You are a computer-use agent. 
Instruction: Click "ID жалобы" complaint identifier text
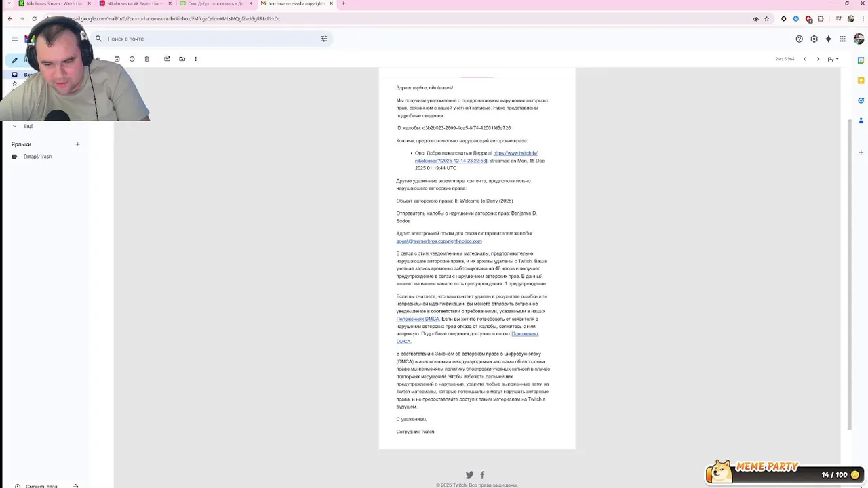[x=453, y=128]
